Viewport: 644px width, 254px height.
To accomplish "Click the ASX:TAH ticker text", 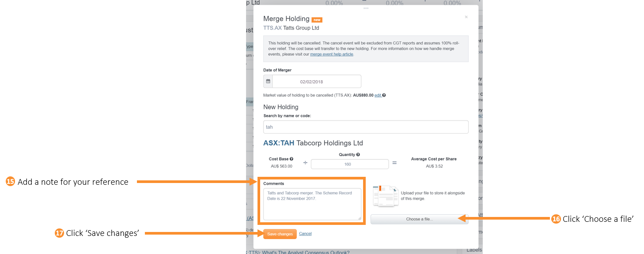I will (279, 143).
